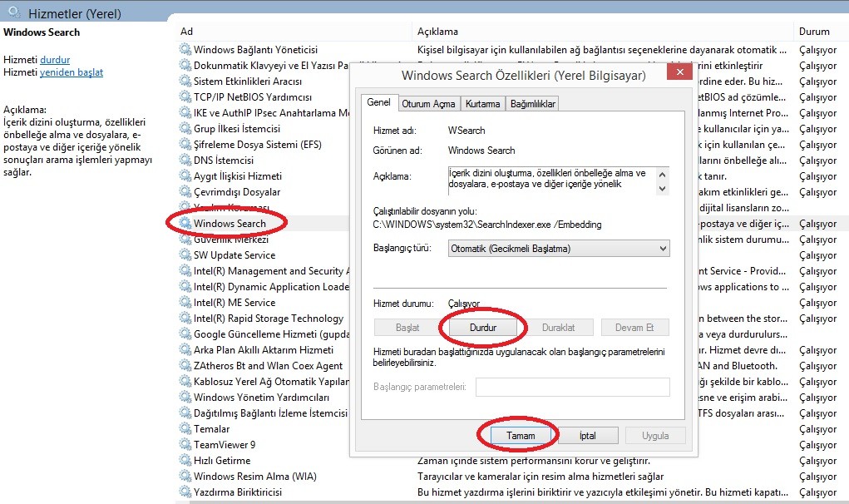The image size is (849, 504).
Task: Confirm with the Tamam button
Action: [521, 436]
